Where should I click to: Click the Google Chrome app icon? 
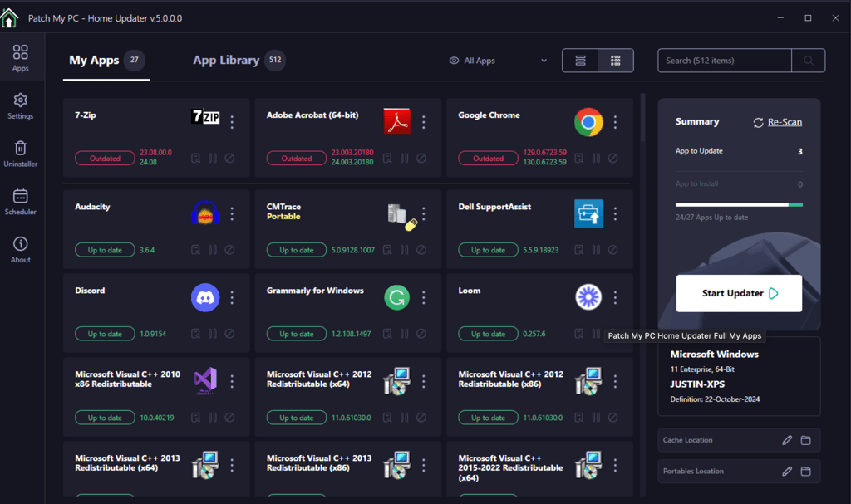[589, 121]
